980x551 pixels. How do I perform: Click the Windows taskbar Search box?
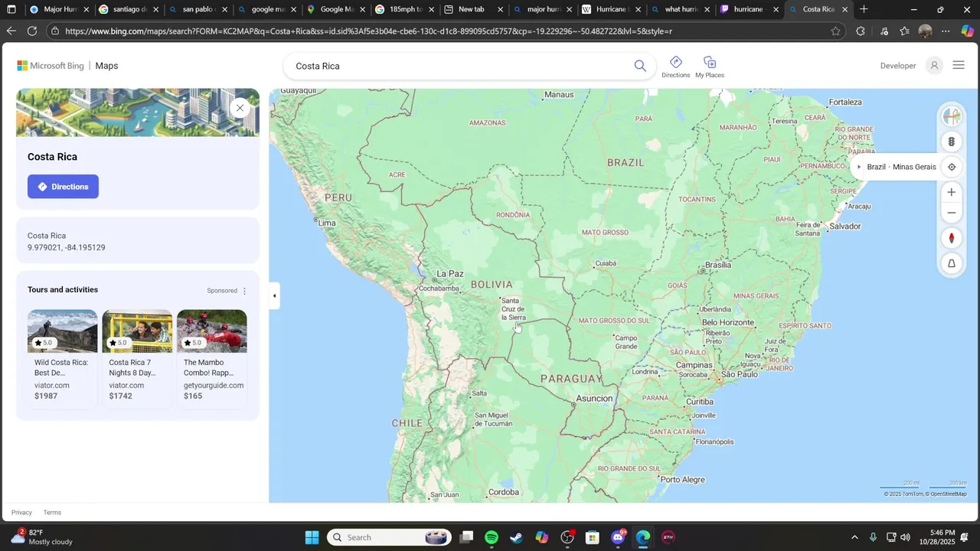pos(390,537)
